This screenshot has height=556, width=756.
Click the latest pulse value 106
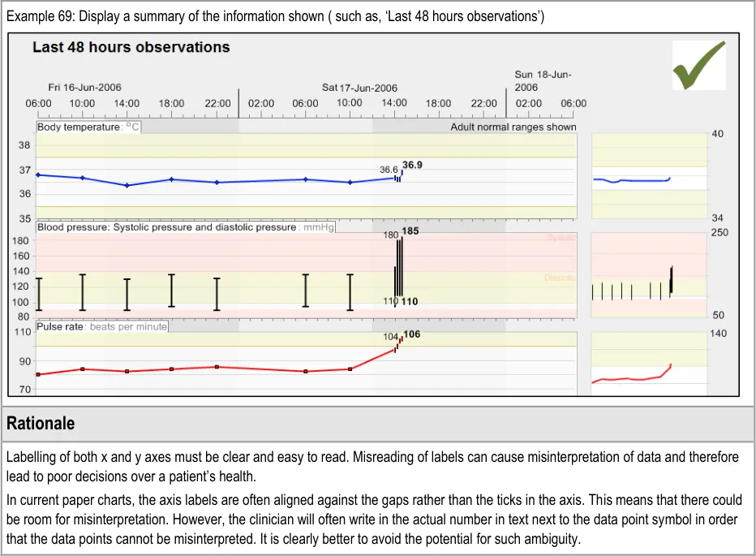click(411, 334)
